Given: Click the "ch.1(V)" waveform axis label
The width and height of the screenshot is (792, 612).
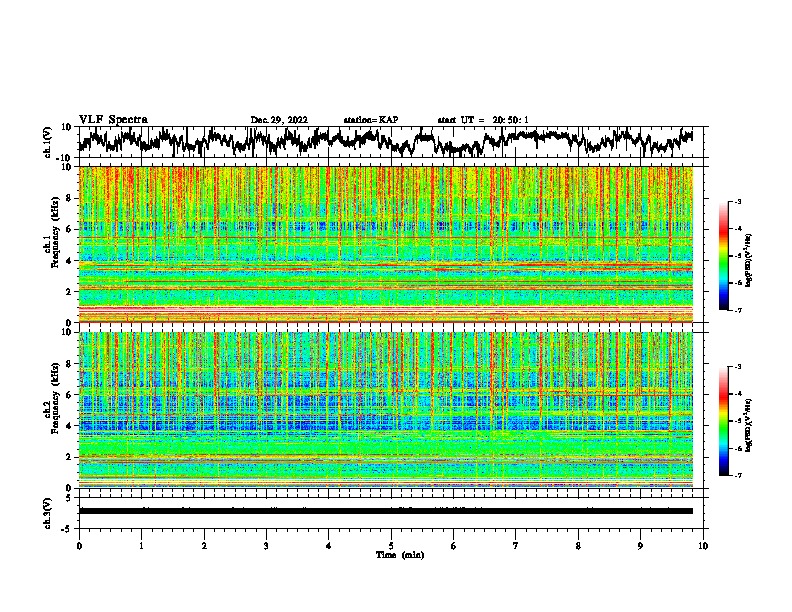Looking at the screenshot, I should [x=48, y=142].
